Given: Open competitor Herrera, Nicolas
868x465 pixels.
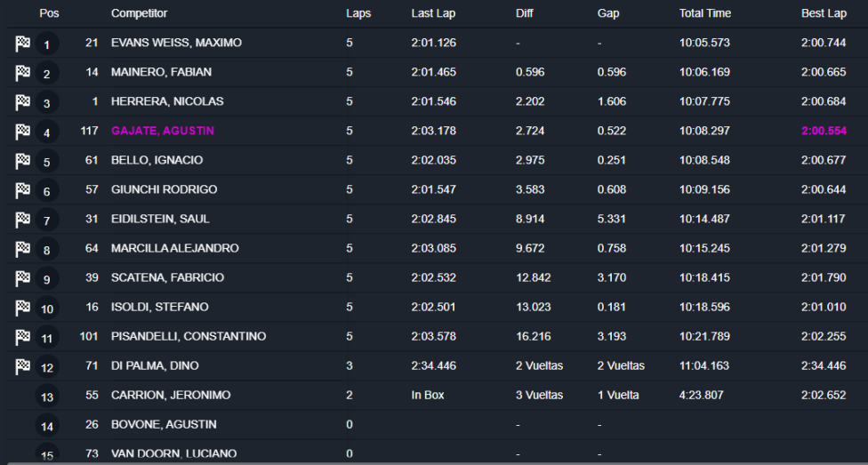Looking at the screenshot, I should pos(167,101).
